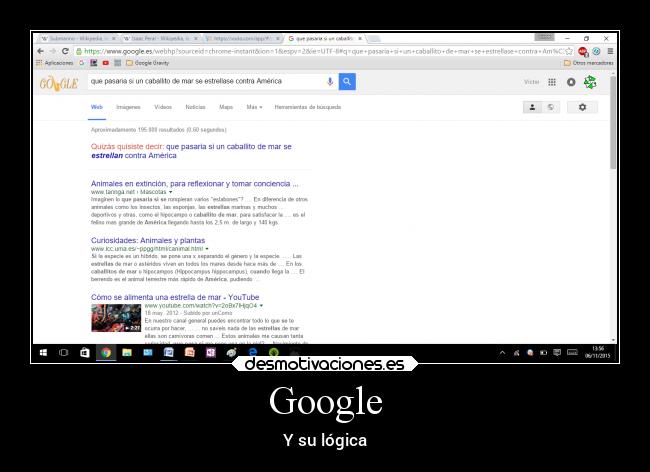Open Chrome's hamburger menu
Viewport: 650px width, 472px height.
tap(610, 51)
